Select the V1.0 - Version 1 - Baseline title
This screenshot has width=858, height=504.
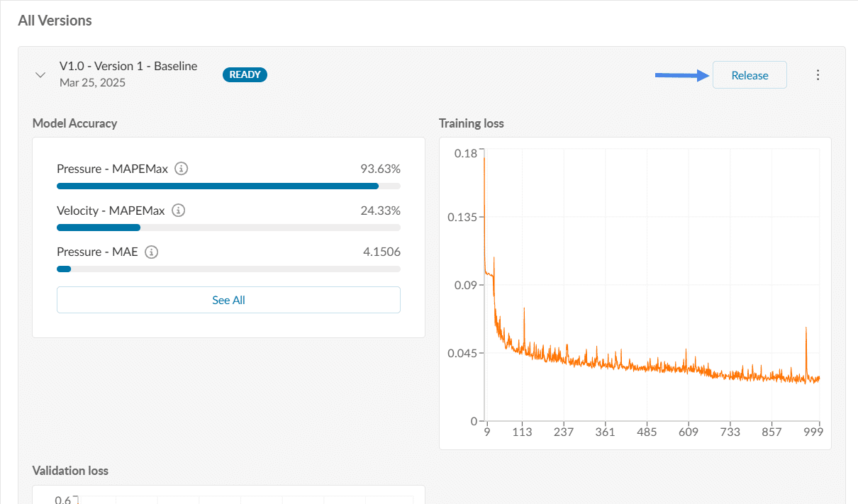pos(128,66)
